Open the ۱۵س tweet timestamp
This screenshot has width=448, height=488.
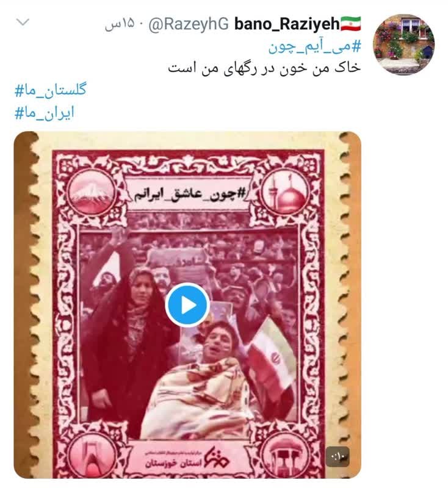click(120, 24)
